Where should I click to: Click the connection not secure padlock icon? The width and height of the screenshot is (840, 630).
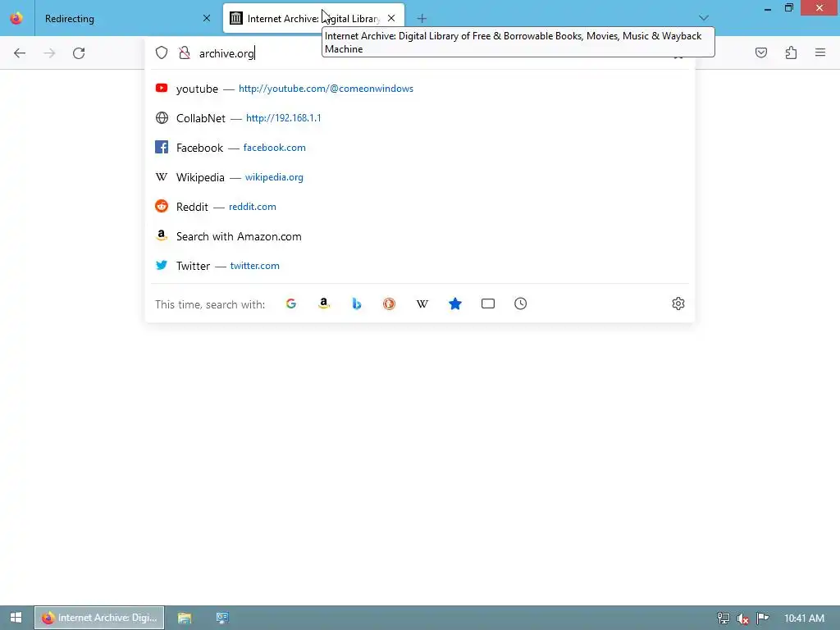(185, 52)
